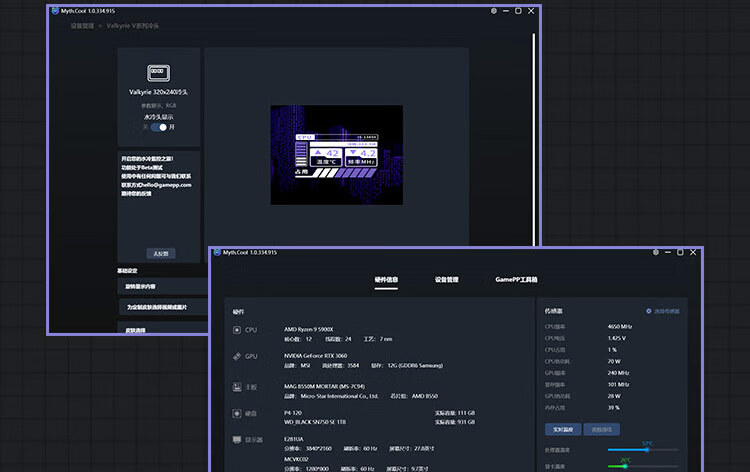The width and height of the screenshot is (750, 472).
Task: Click the vertical scrollbar in back window
Action: pos(534,139)
